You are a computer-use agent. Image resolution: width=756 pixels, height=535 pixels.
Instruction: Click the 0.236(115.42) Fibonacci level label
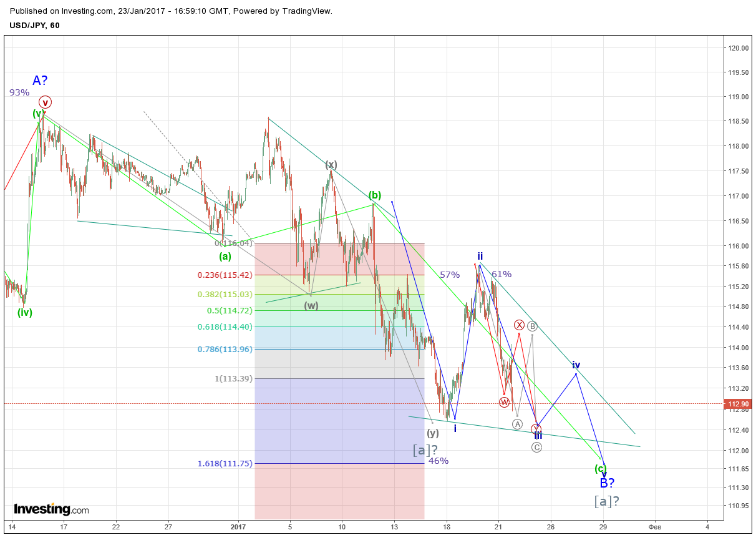point(225,275)
